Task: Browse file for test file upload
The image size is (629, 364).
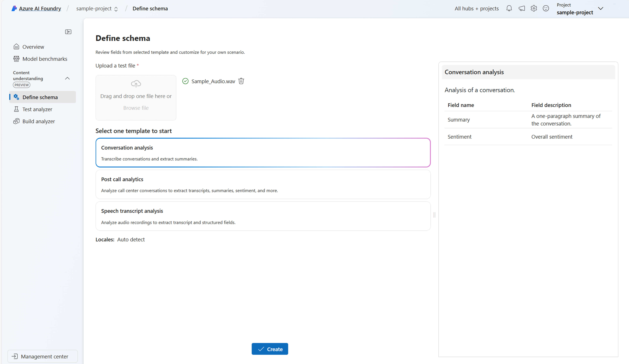Action: click(x=136, y=108)
